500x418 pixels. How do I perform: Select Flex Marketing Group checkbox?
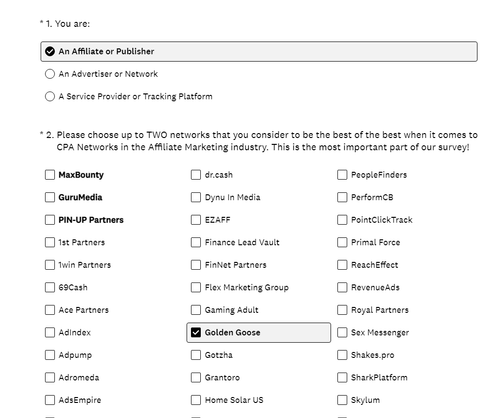(196, 287)
